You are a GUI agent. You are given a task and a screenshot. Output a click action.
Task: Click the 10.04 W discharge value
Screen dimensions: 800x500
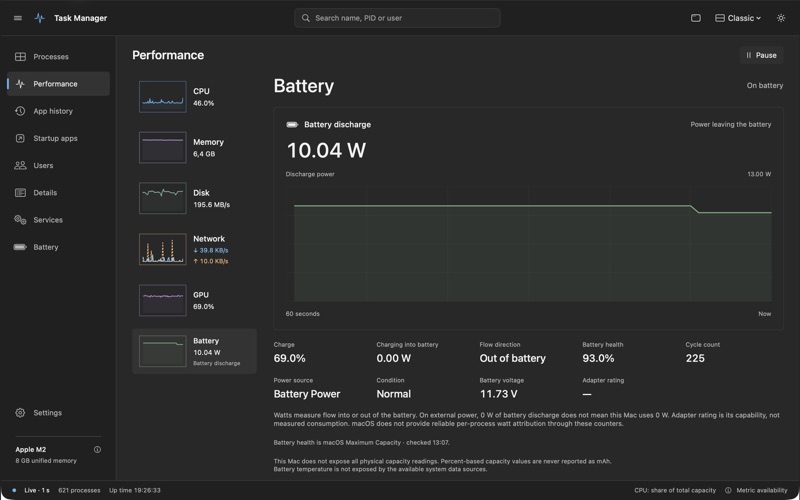pos(327,150)
